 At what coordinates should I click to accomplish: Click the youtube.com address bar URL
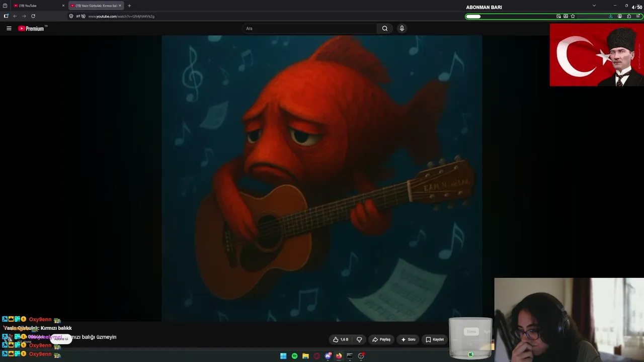click(x=121, y=17)
